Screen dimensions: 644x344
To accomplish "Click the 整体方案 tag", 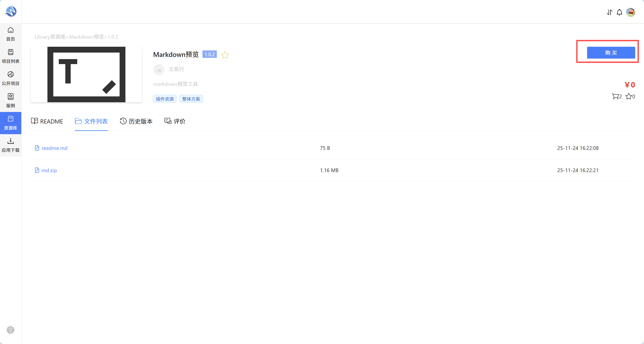I will 191,99.
